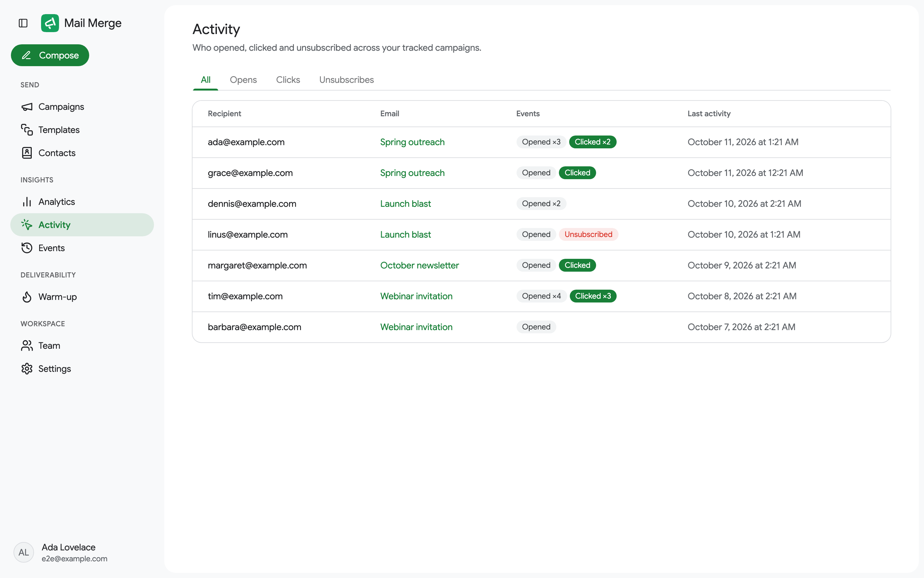924x578 pixels.
Task: Open Templates icon in sidebar
Action: (27, 130)
